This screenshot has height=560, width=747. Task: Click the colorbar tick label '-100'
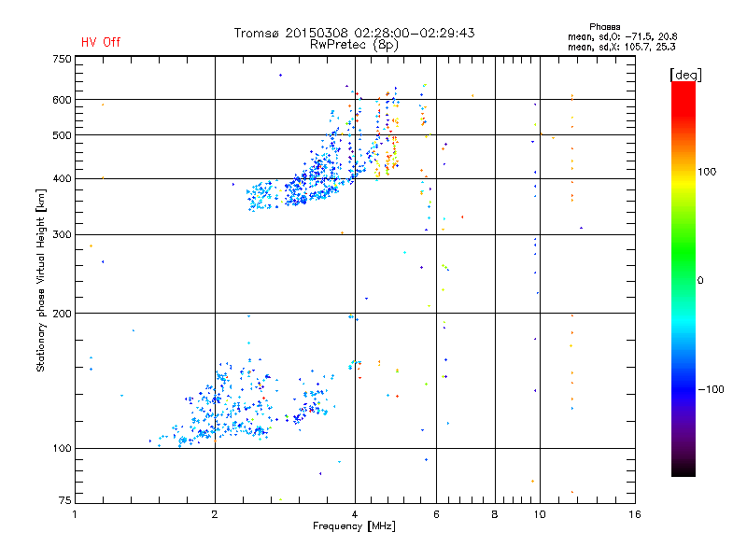pyautogui.click(x=711, y=389)
